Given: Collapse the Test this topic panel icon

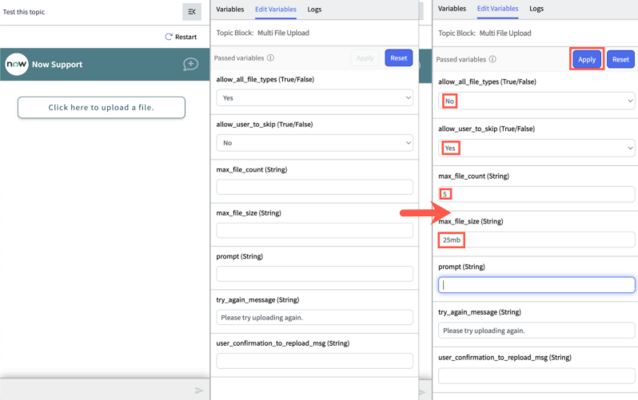Looking at the screenshot, I should [192, 11].
